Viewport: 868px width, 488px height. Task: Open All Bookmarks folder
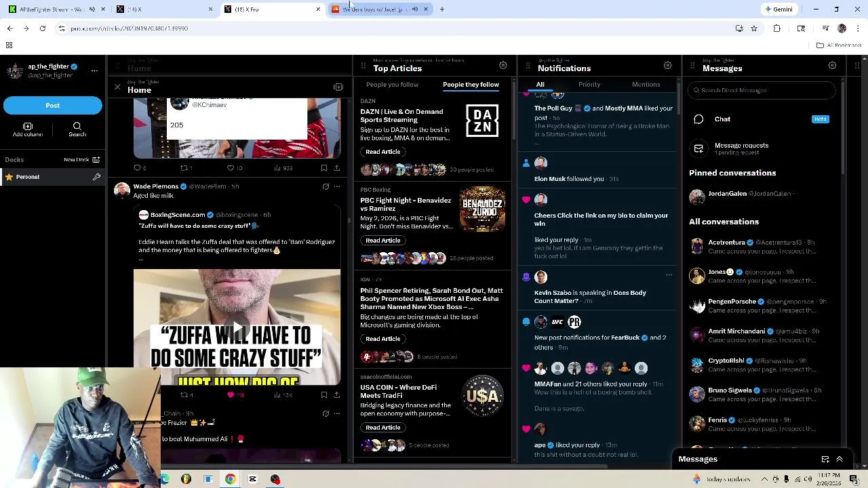click(x=839, y=45)
